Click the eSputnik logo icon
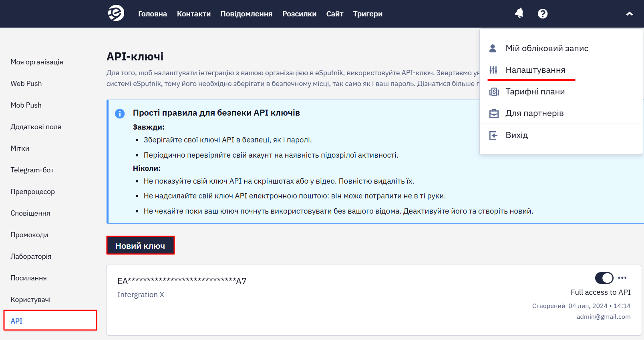 point(116,13)
